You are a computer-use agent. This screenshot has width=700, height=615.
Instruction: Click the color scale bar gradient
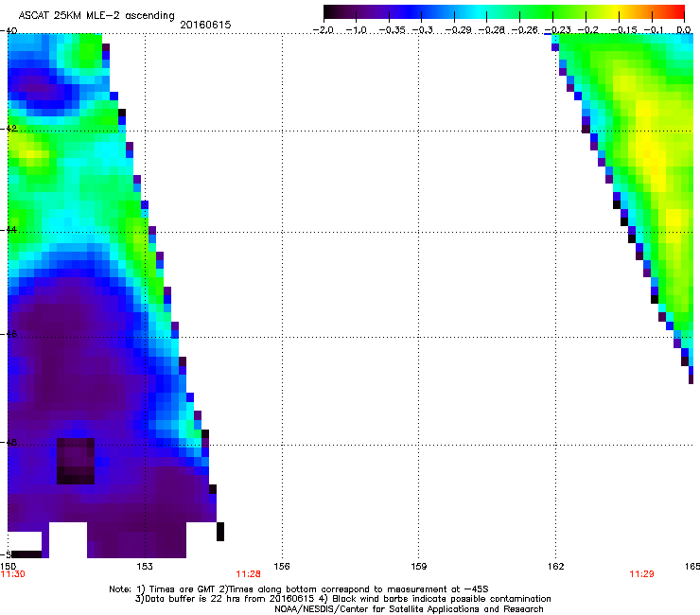(x=504, y=12)
